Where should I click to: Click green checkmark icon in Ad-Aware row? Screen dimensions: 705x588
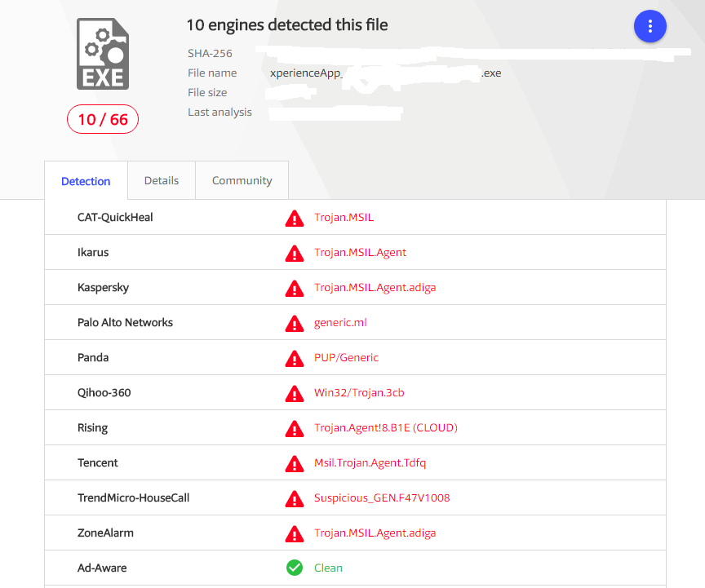pyautogui.click(x=295, y=568)
